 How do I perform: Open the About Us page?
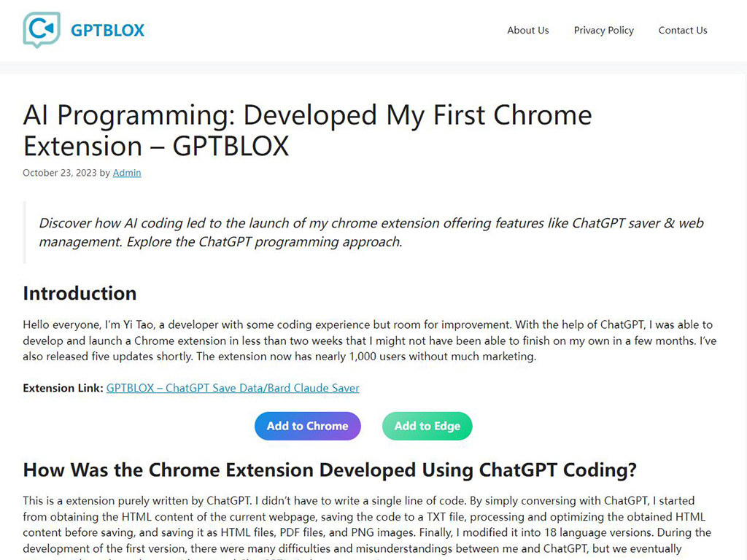(x=528, y=31)
